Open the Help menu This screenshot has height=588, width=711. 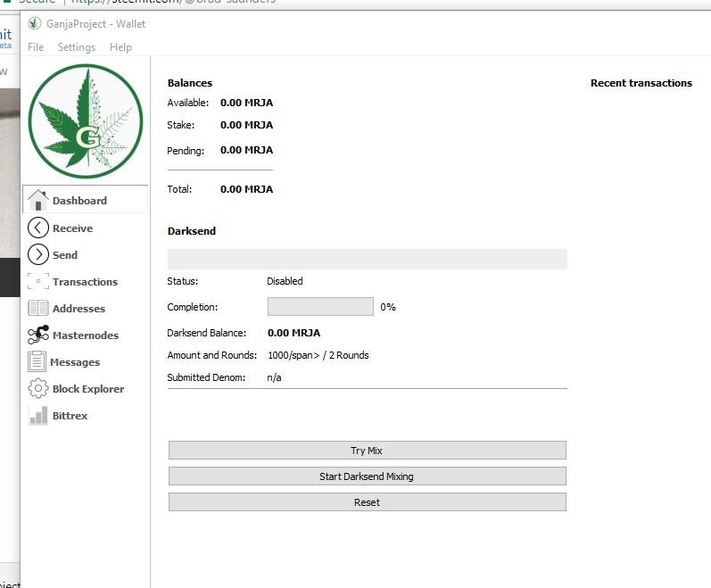(120, 47)
